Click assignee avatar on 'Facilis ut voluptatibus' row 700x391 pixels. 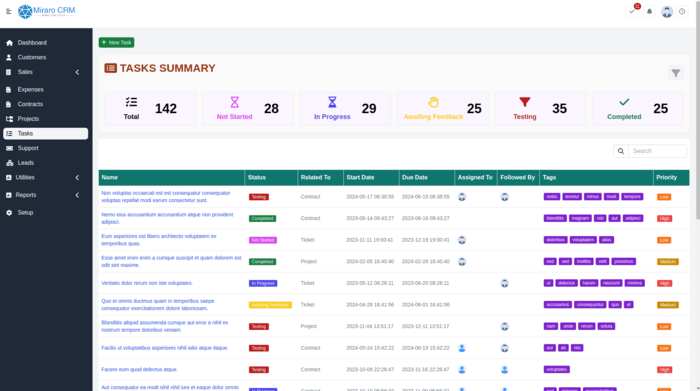click(462, 348)
